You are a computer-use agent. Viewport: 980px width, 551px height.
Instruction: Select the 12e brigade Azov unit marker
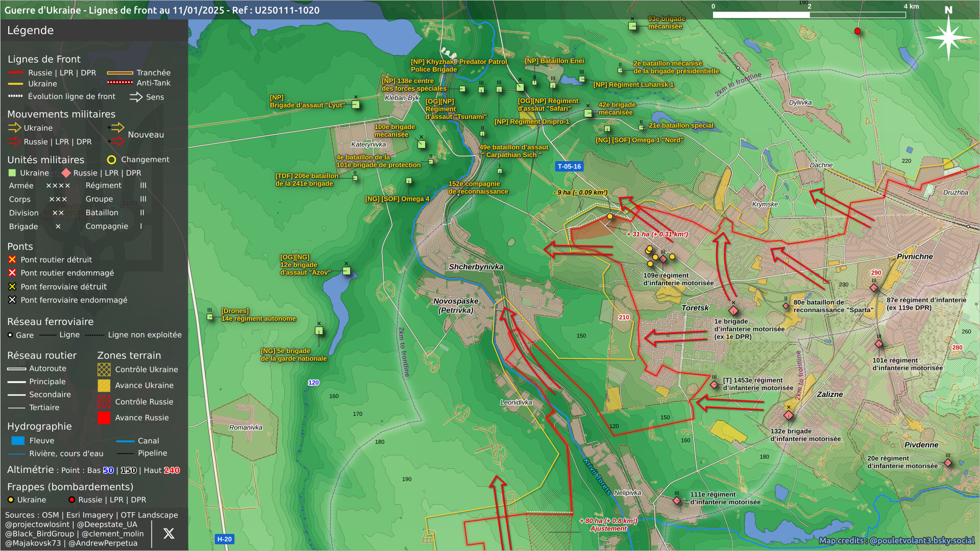[346, 271]
